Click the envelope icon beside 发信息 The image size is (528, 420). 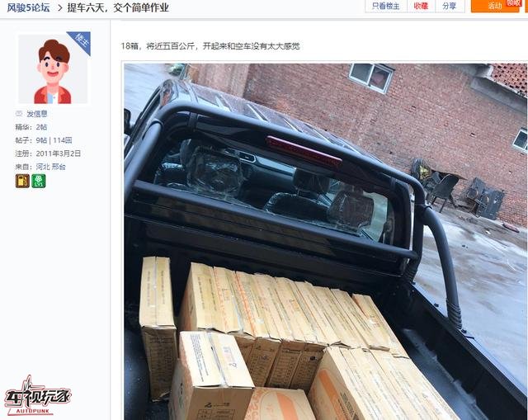tap(19, 114)
